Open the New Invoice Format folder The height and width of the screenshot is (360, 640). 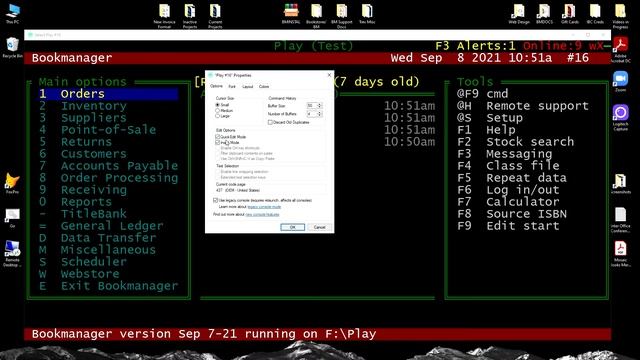(x=164, y=16)
